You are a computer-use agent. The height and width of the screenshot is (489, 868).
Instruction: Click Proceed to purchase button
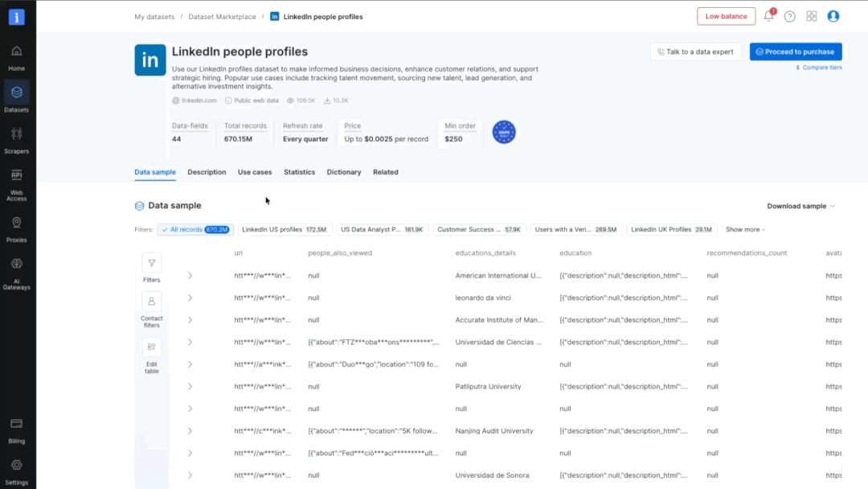pyautogui.click(x=796, y=51)
